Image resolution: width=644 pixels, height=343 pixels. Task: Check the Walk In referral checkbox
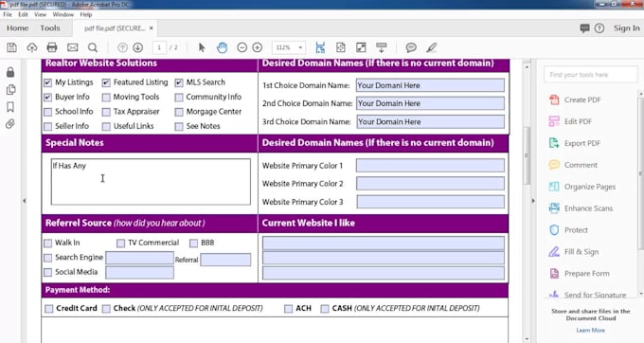[x=48, y=243]
